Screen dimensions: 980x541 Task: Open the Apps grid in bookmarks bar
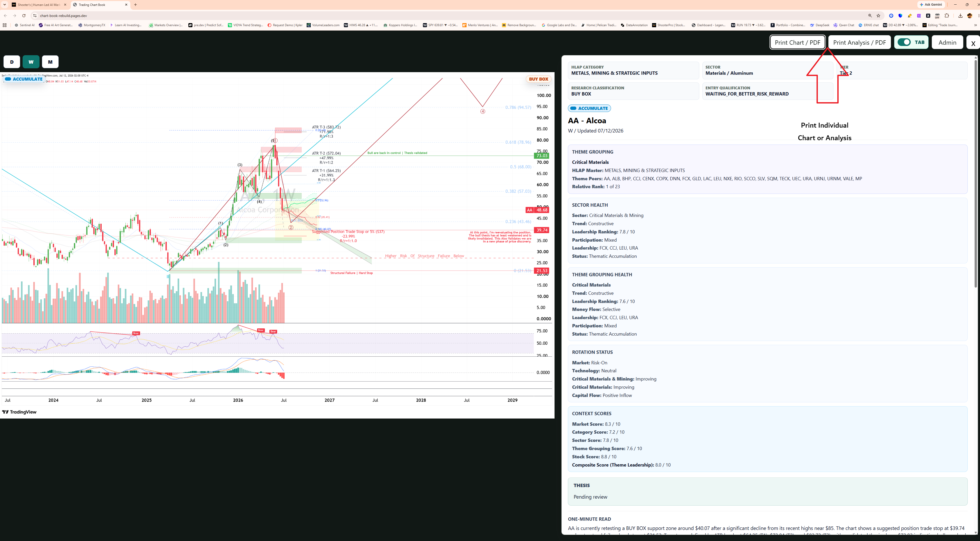click(5, 25)
